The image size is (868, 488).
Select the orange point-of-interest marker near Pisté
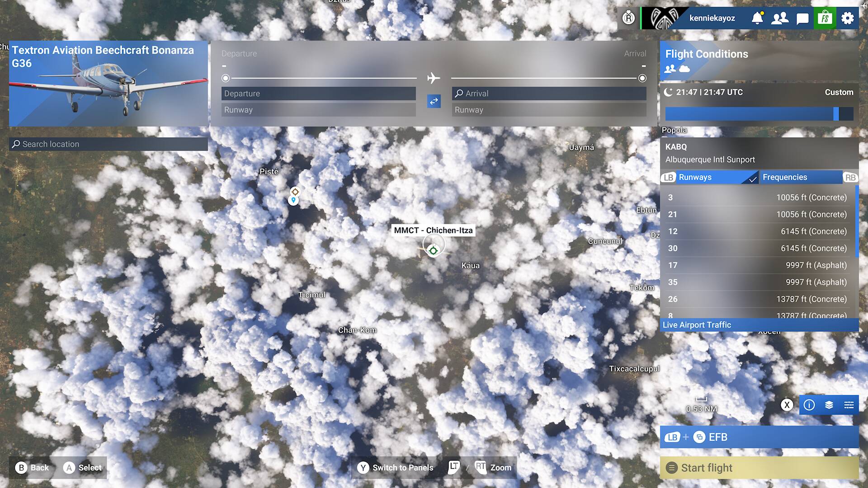click(295, 192)
